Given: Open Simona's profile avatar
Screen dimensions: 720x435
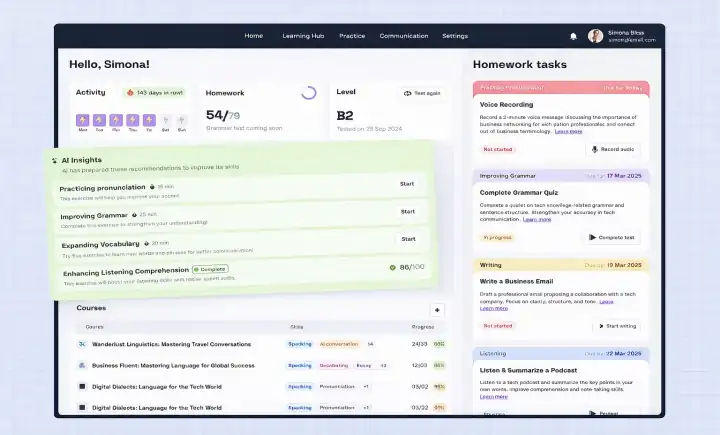Looking at the screenshot, I should pyautogui.click(x=596, y=36).
